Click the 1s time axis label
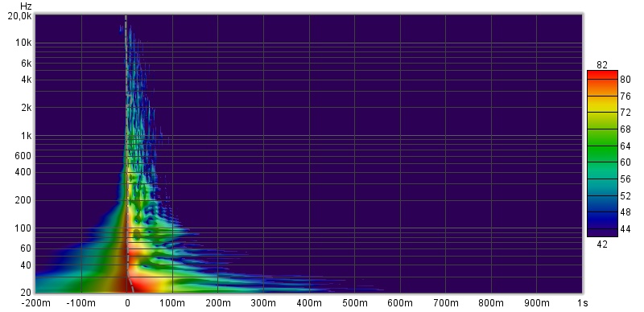Image resolution: width=644 pixels, height=312 pixels. click(x=582, y=303)
